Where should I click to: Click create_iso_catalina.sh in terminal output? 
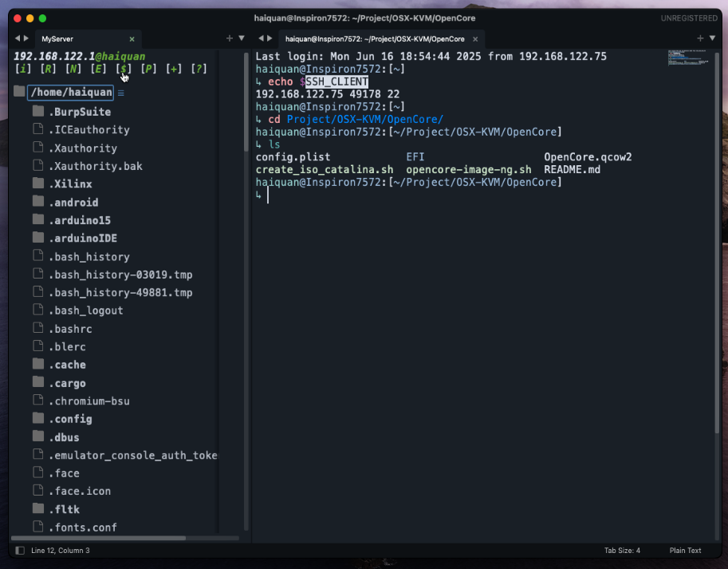324,169
